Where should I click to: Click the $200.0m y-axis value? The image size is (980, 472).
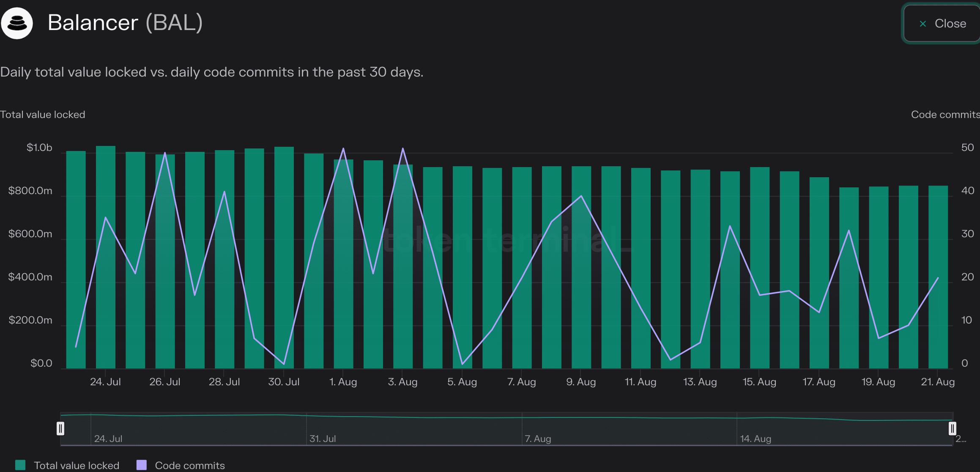[x=30, y=320]
